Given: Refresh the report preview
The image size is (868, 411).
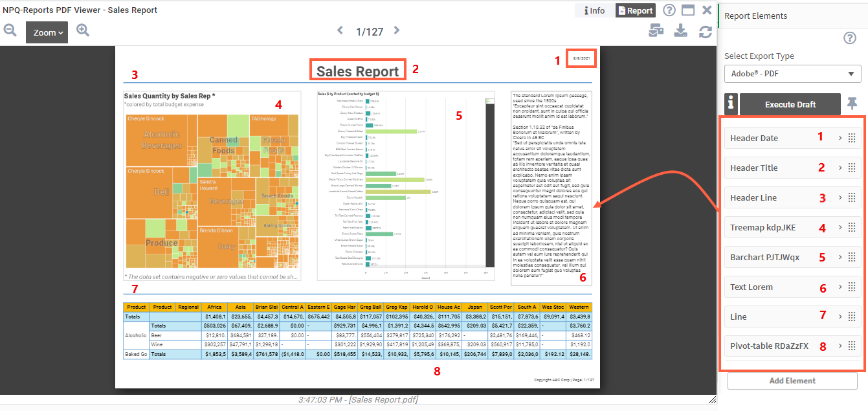Looking at the screenshot, I should pos(706,31).
